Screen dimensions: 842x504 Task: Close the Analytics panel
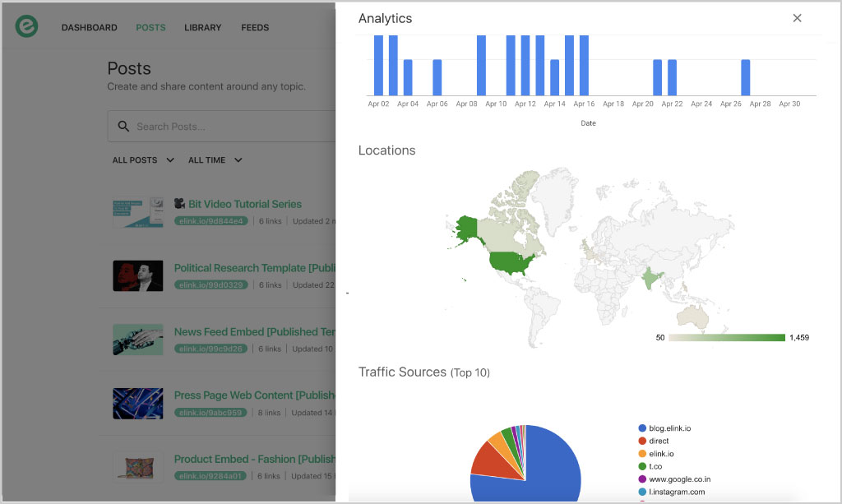coord(797,18)
